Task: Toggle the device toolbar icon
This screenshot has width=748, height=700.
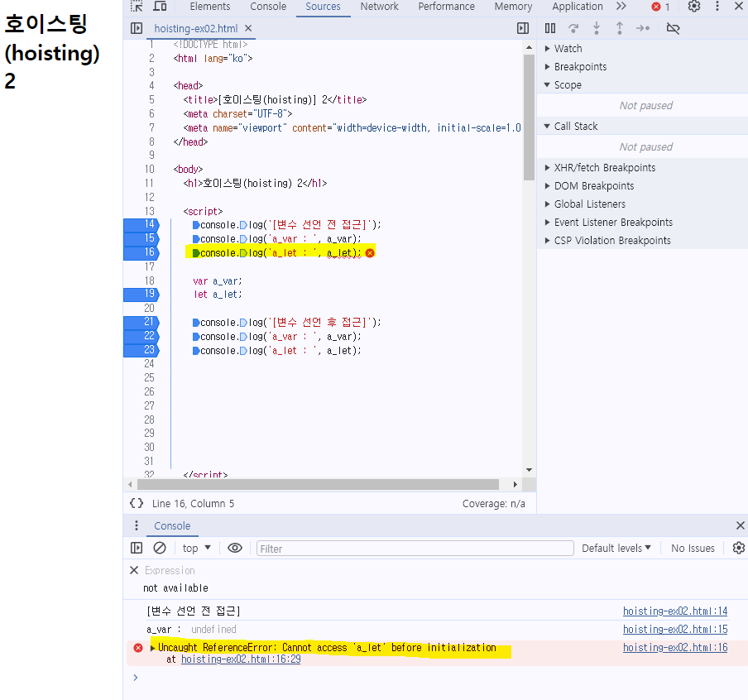Action: click(x=160, y=6)
